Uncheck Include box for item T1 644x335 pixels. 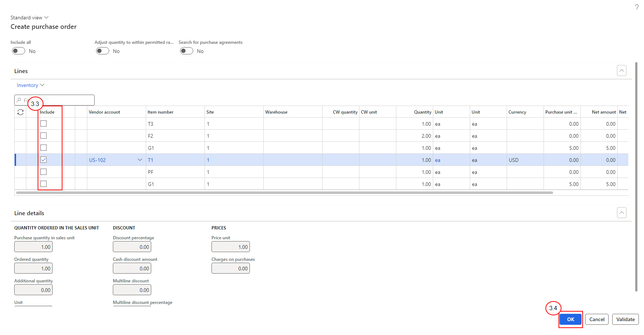(43, 160)
